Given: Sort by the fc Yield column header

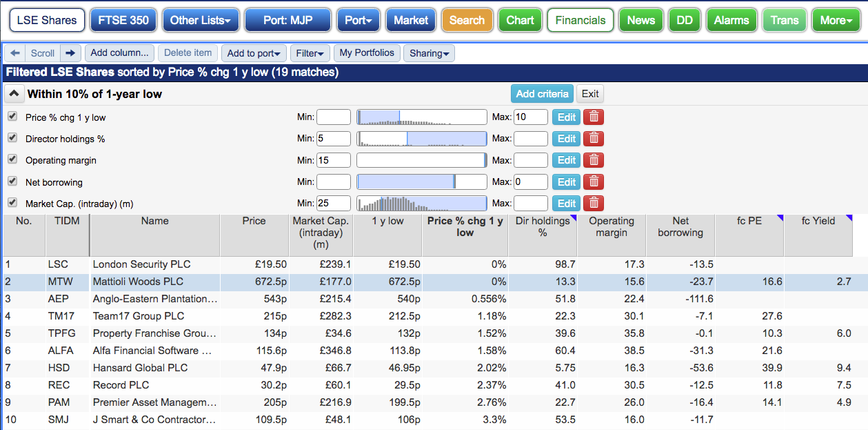Looking at the screenshot, I should 818,235.
